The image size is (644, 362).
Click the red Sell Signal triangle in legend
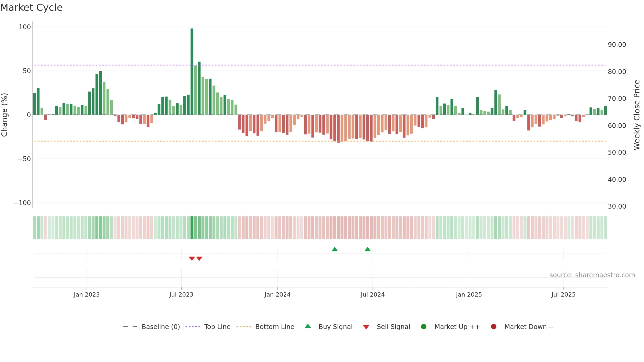point(366,327)
